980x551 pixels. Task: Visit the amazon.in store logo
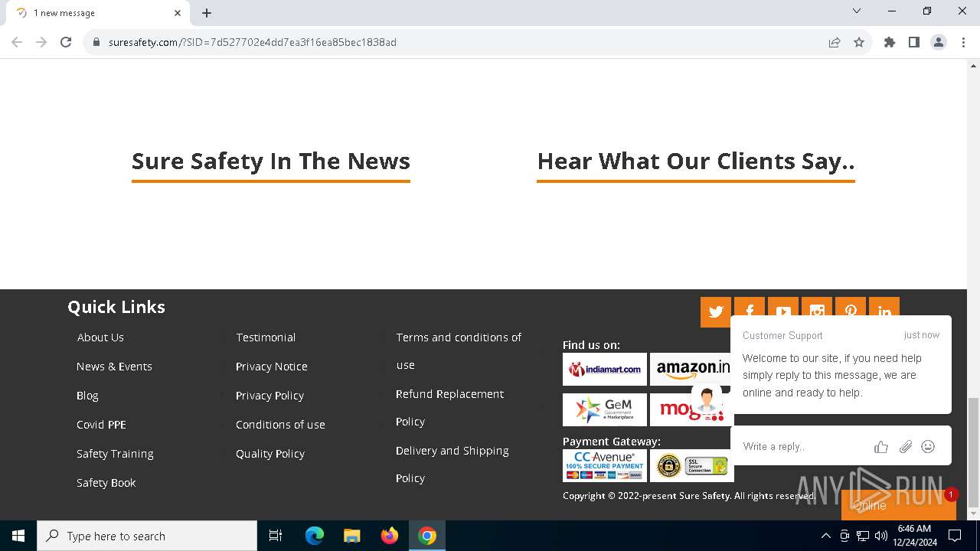click(691, 369)
